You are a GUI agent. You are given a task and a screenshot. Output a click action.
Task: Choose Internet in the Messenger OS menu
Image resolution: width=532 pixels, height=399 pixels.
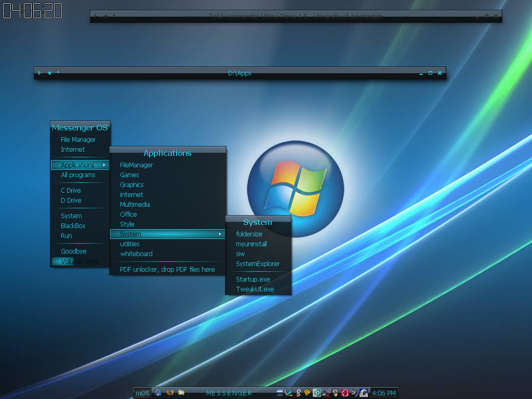73,149
